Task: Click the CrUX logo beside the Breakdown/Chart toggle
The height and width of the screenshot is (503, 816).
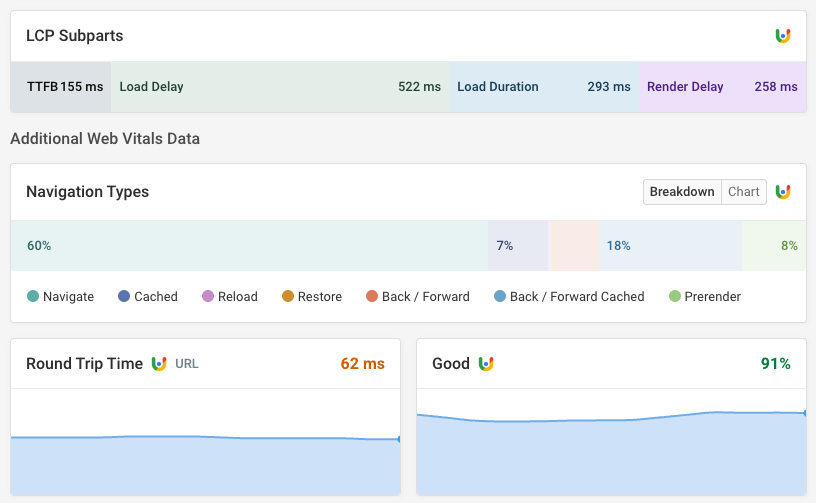Action: (x=783, y=192)
